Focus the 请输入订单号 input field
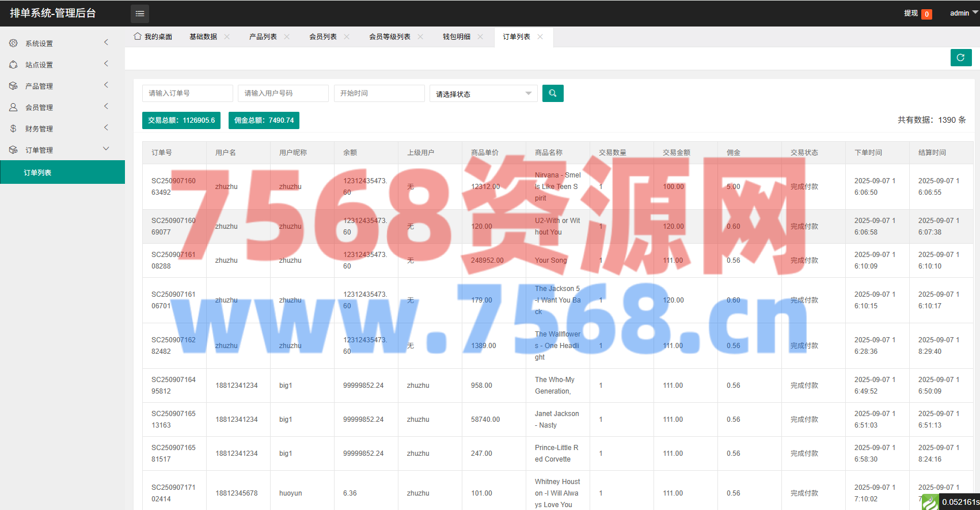 click(187, 93)
